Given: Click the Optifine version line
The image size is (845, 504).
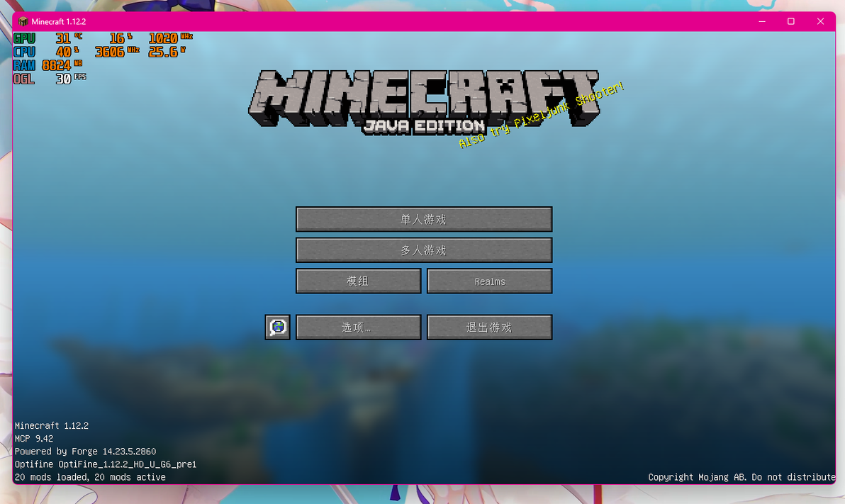Looking at the screenshot, I should tap(106, 464).
